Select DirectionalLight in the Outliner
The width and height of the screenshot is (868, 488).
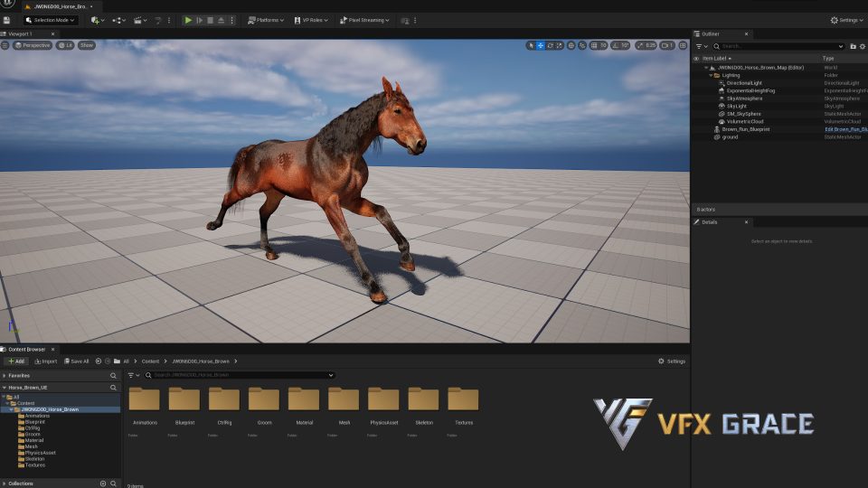pos(744,83)
